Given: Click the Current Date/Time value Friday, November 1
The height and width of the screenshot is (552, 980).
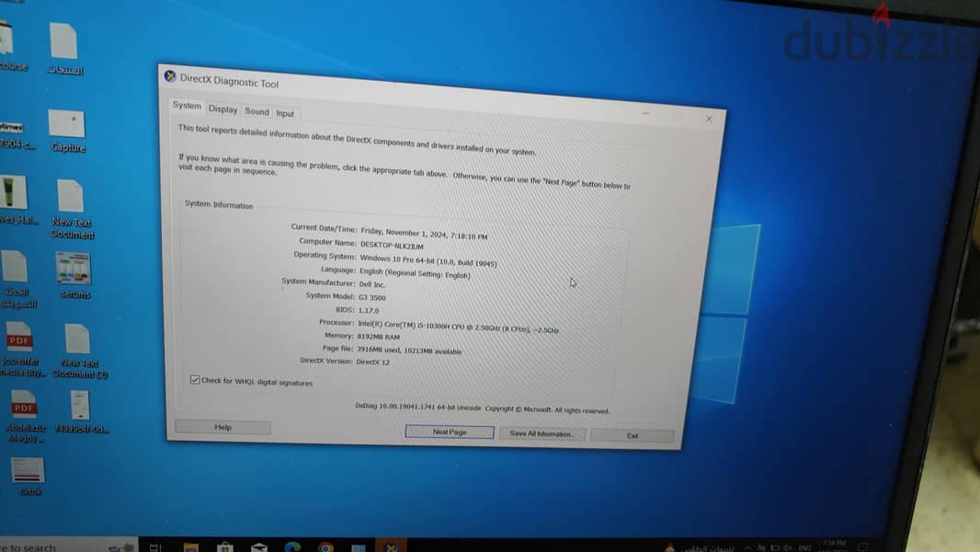Looking at the screenshot, I should click(424, 234).
